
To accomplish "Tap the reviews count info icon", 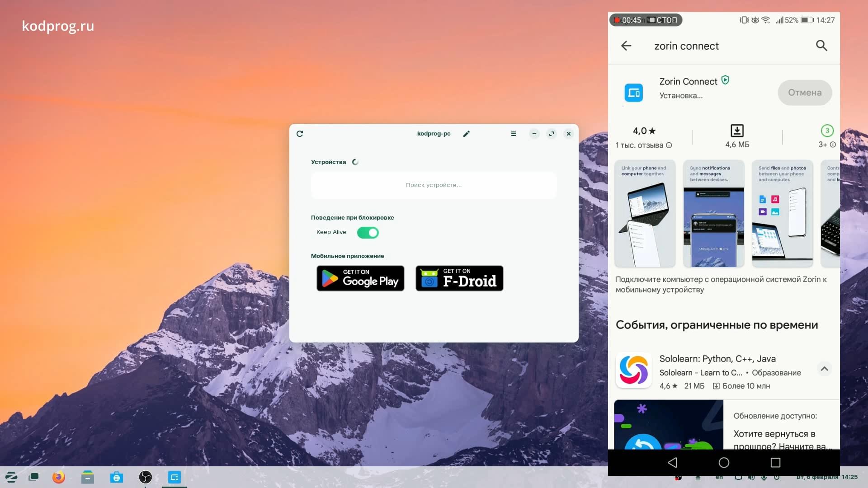I will (x=669, y=145).
